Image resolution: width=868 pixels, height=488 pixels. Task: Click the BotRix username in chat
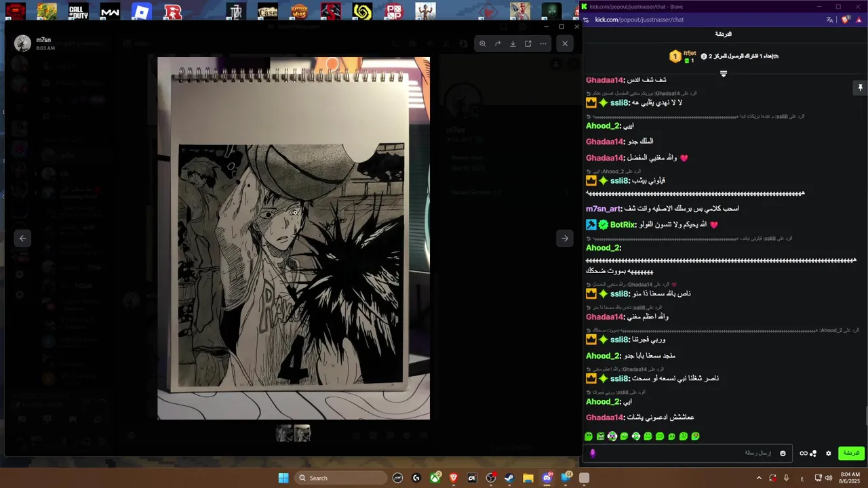coord(623,224)
